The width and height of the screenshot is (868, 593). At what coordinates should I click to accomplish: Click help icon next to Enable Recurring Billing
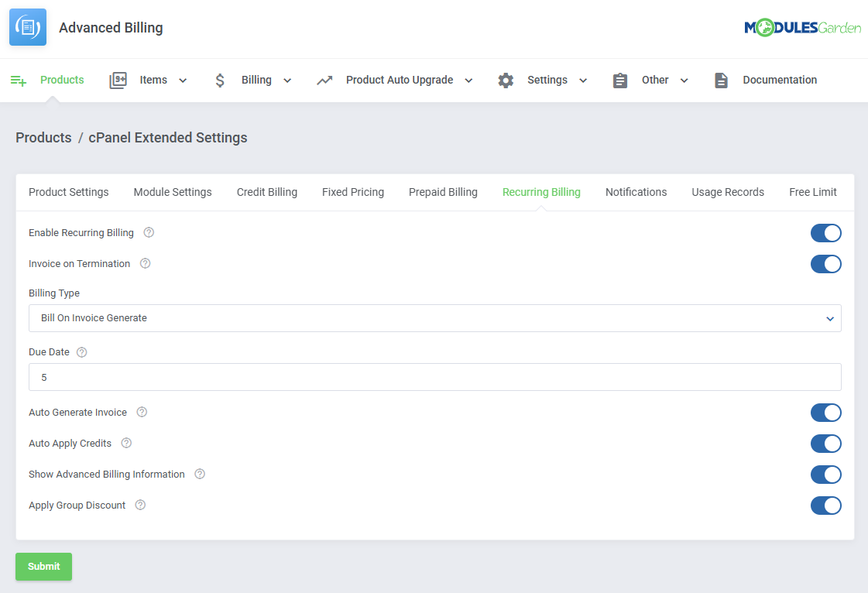(149, 232)
